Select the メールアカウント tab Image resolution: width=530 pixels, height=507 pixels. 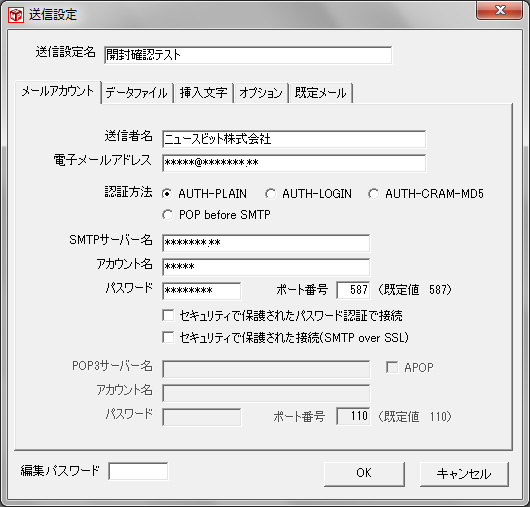pyautogui.click(x=58, y=91)
